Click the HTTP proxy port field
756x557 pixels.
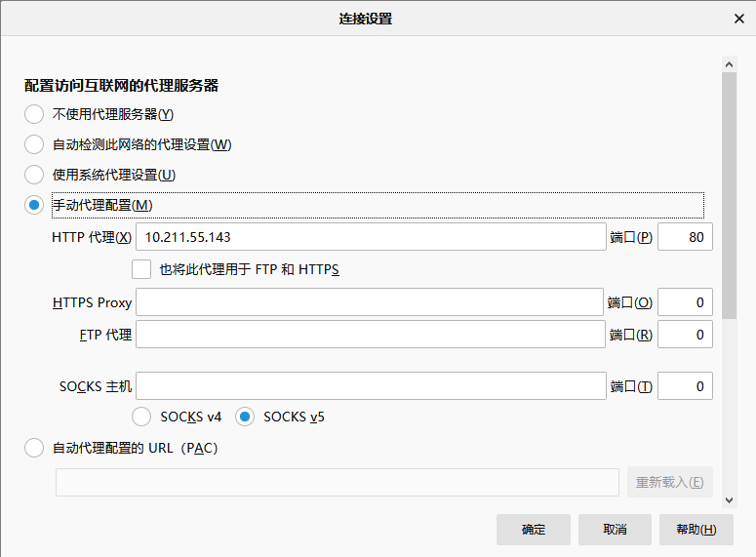click(685, 237)
